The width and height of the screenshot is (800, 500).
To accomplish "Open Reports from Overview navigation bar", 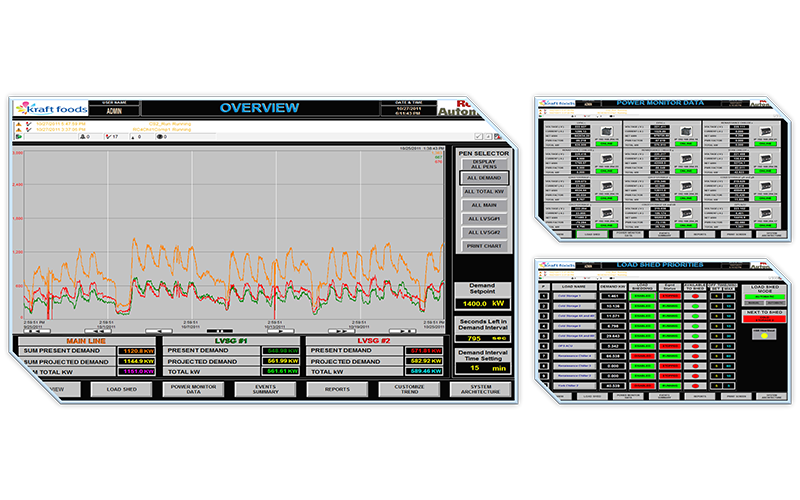I will tap(337, 389).
